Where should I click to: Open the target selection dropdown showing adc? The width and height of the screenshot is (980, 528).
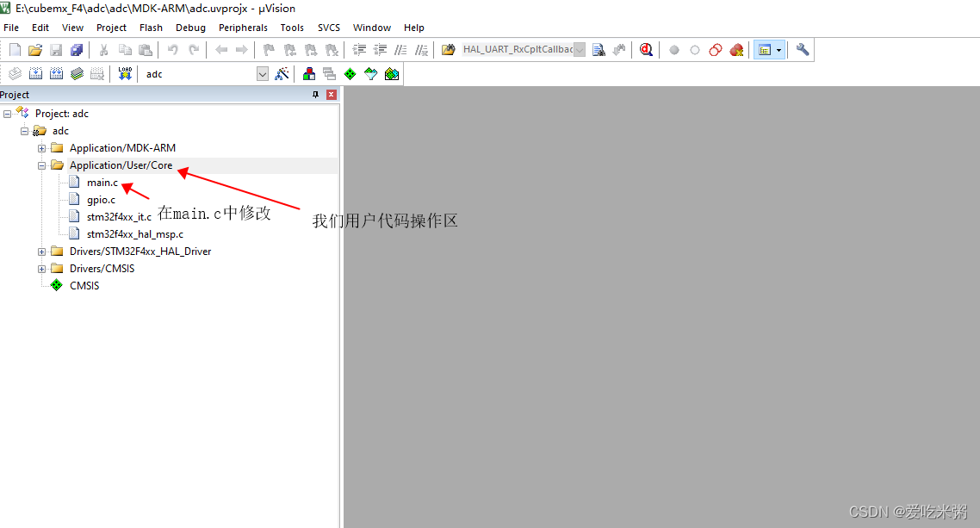(x=263, y=73)
